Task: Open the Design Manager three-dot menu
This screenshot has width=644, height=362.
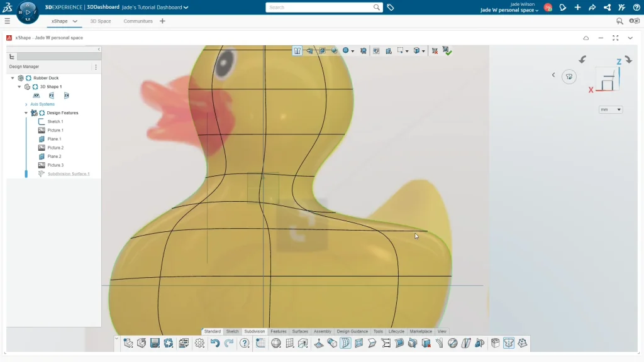Action: click(x=96, y=67)
